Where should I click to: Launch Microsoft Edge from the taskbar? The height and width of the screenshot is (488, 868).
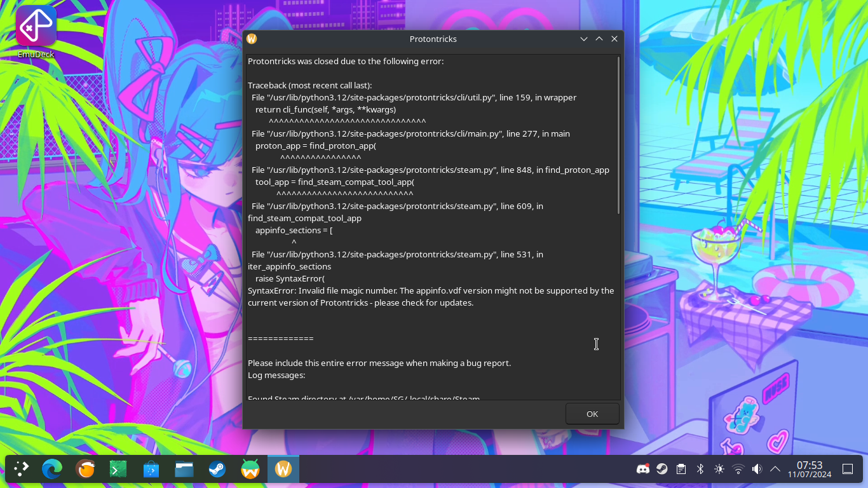coord(52,470)
